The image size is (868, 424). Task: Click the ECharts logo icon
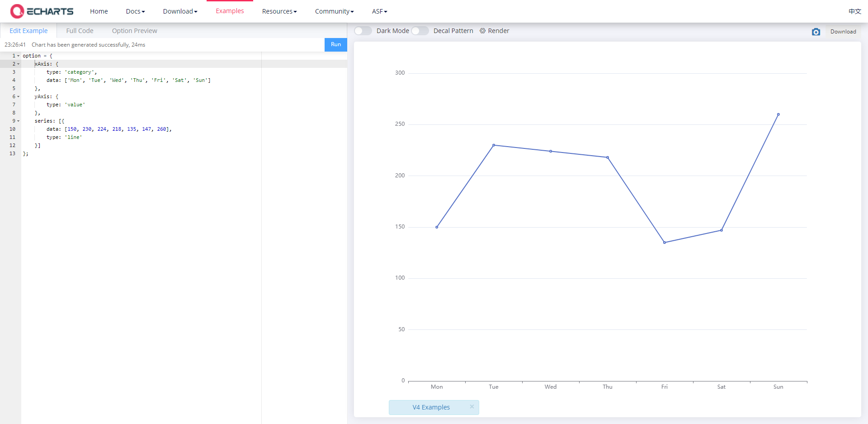click(17, 11)
